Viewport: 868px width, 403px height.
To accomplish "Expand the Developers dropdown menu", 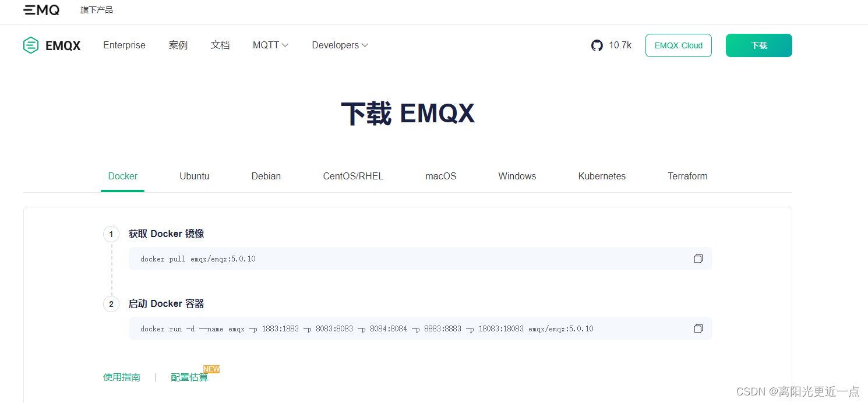I will [x=340, y=45].
